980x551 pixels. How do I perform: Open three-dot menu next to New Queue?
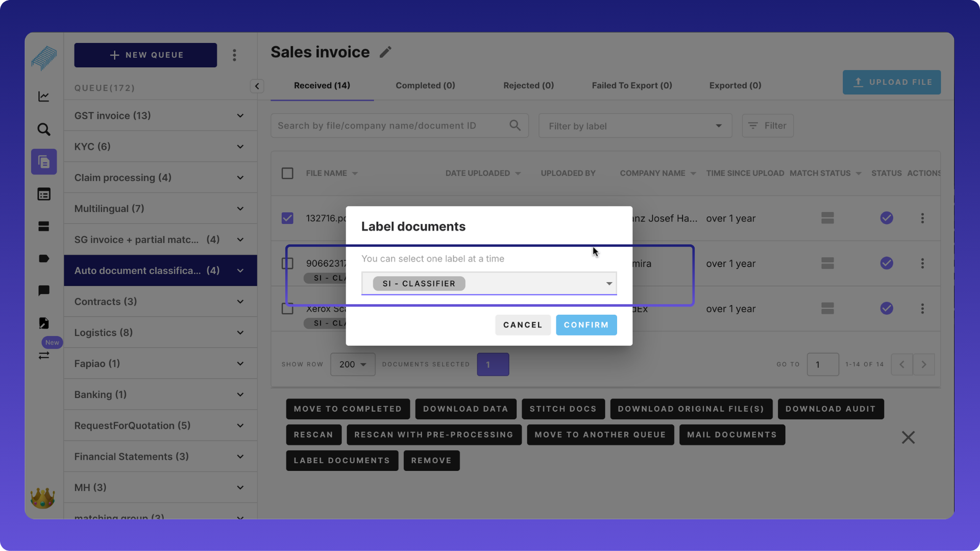pyautogui.click(x=234, y=55)
